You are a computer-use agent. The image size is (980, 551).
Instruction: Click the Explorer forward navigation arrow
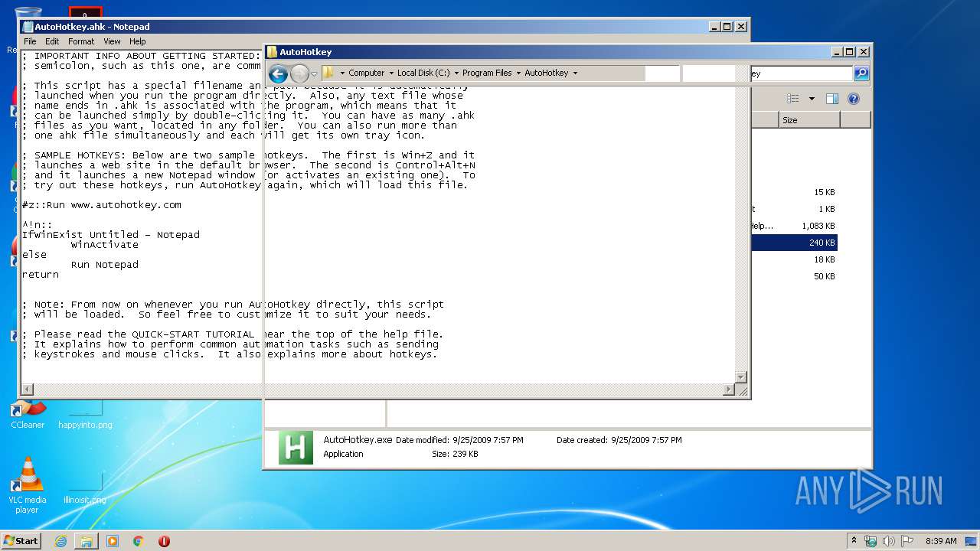coord(299,73)
